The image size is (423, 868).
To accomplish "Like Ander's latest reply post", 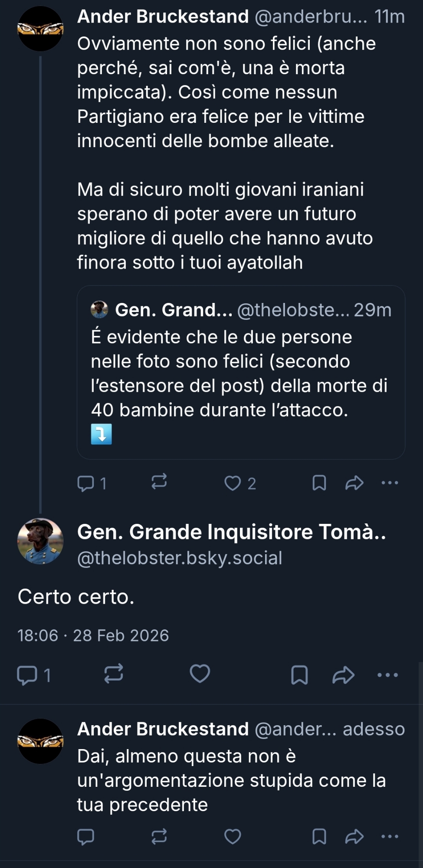I will [233, 837].
